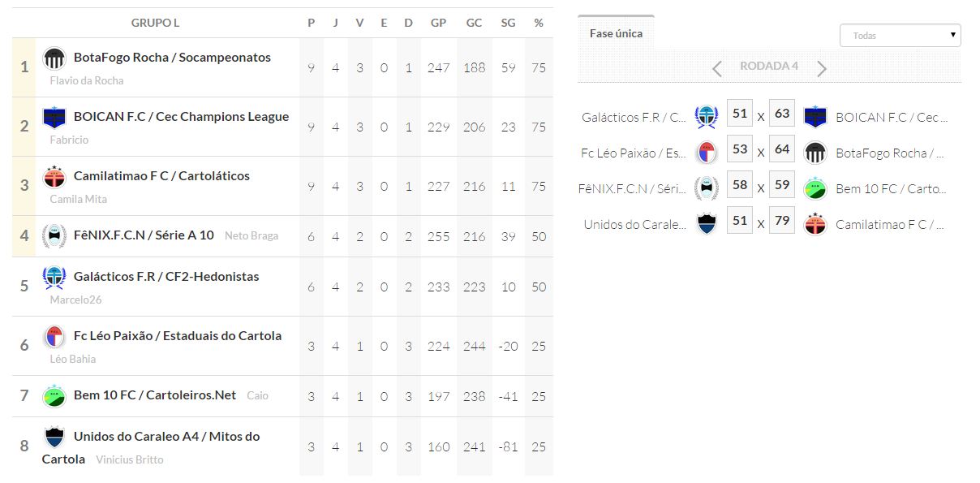Click BotaFogo Rocha crest in standings table
The height and width of the screenshot is (483, 980).
click(54, 58)
